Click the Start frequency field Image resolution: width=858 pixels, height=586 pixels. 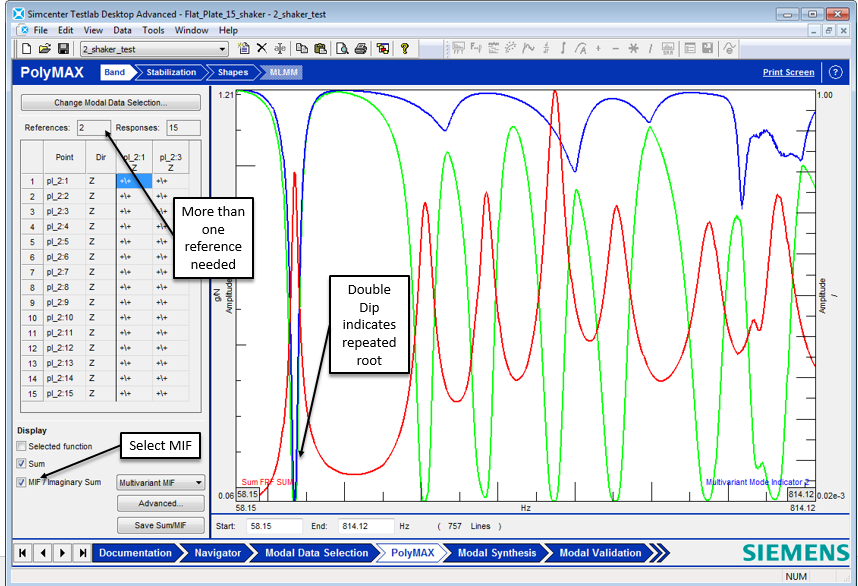274,526
